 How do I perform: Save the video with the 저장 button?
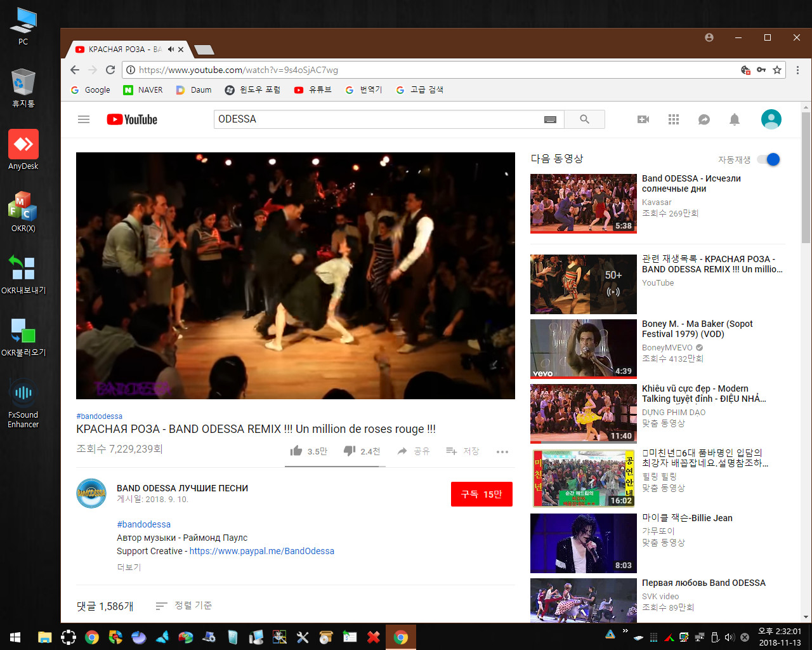tap(462, 451)
